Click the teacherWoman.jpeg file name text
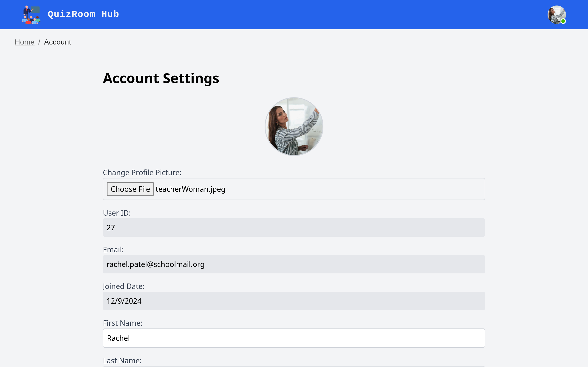The image size is (588, 367). coord(190,189)
